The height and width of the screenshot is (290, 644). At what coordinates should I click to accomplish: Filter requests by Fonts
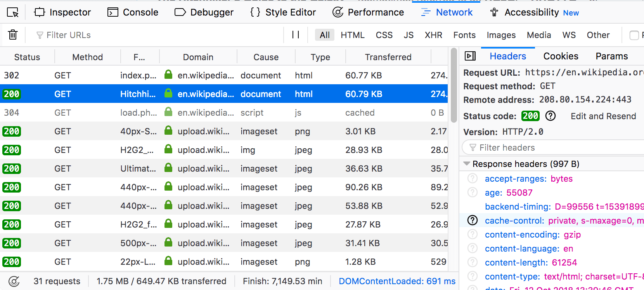(464, 35)
